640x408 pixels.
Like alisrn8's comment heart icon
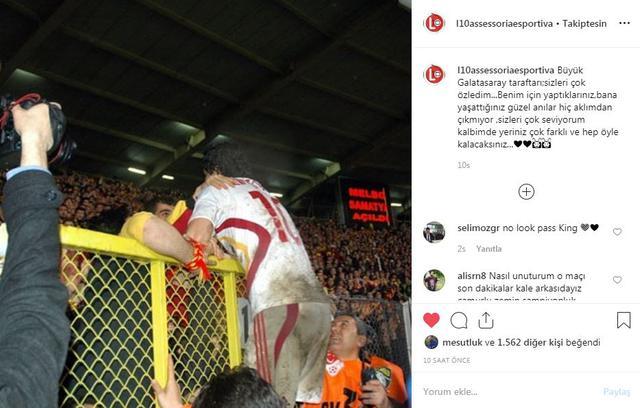(617, 280)
